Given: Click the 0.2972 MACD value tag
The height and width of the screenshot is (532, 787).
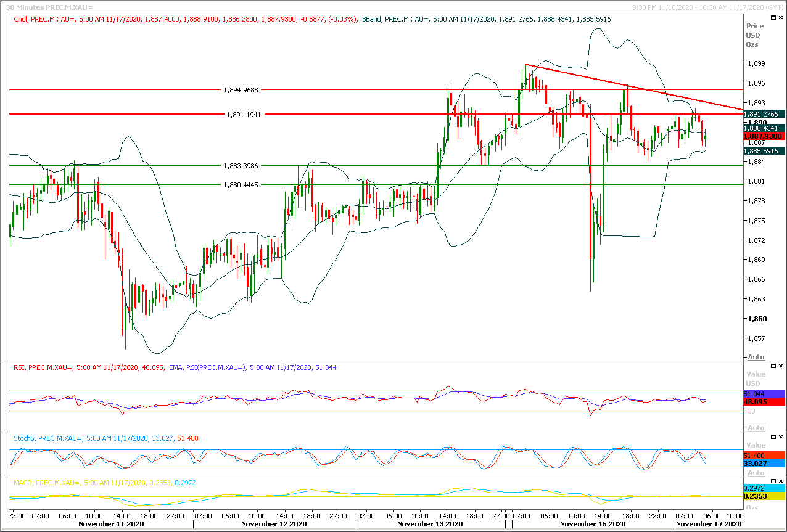Looking at the screenshot, I should [764, 488].
